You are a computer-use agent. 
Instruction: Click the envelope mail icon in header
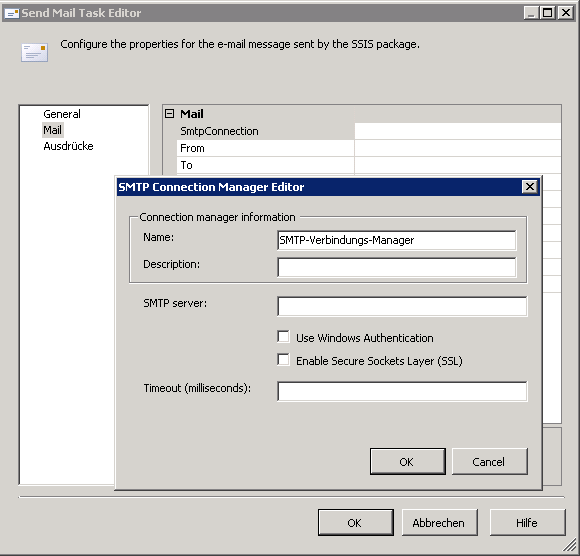click(34, 52)
